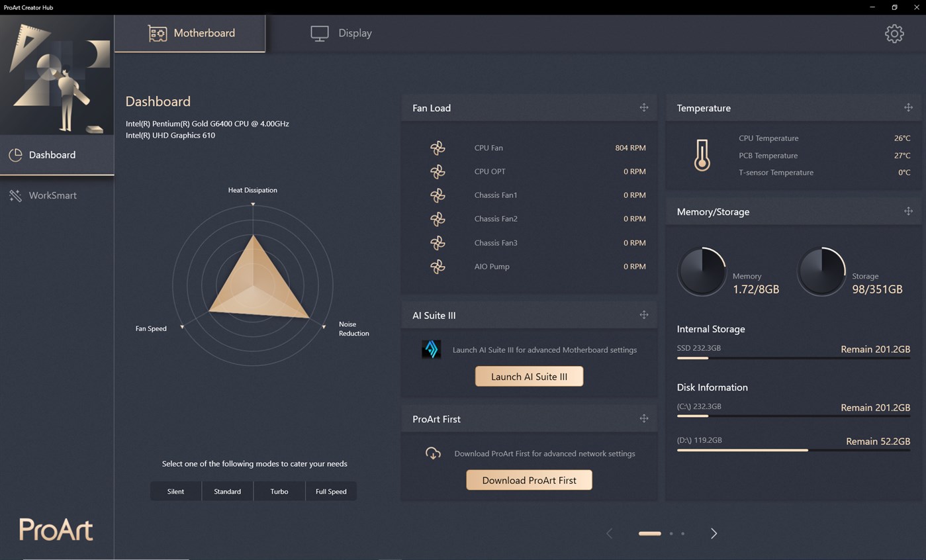Click the AI Suite III panel move handle

pyautogui.click(x=643, y=314)
